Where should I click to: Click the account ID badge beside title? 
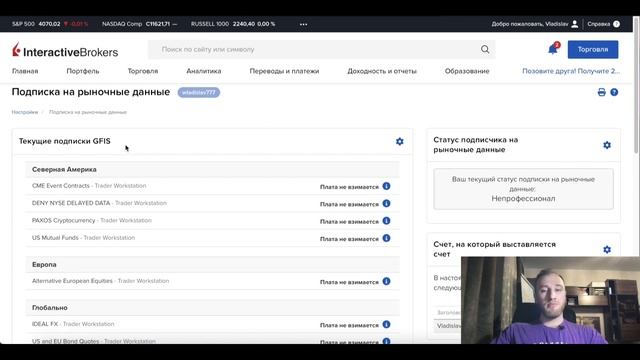coord(199,93)
